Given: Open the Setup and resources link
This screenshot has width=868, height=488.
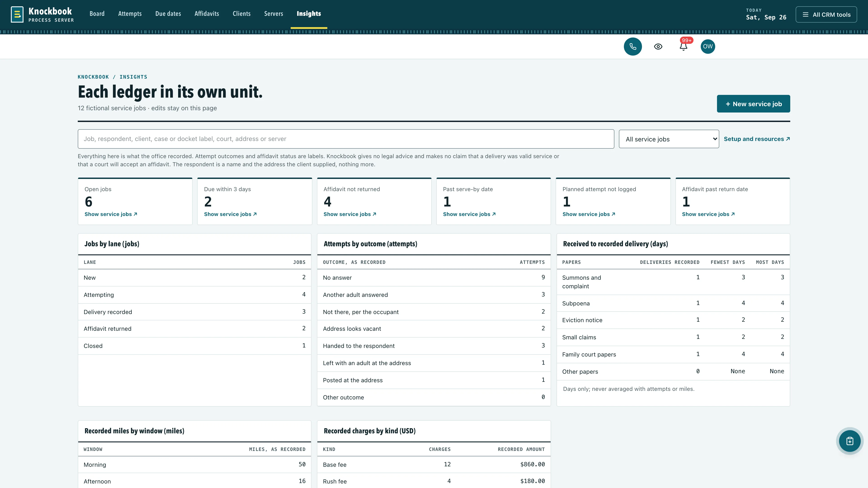Looking at the screenshot, I should point(757,139).
